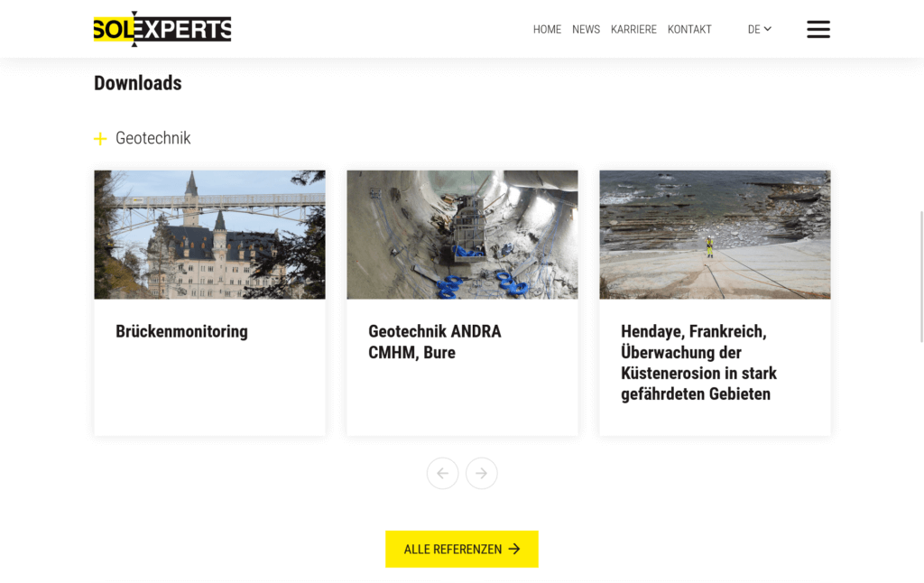This screenshot has height=583, width=924.
Task: Click the arrow inside Alle Referenzen button
Action: click(x=514, y=549)
